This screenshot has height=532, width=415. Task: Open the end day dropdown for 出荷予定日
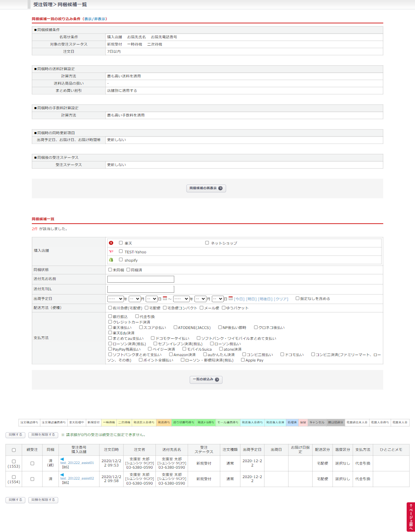coord(218,299)
